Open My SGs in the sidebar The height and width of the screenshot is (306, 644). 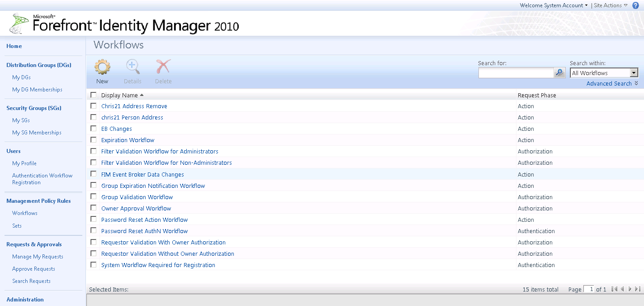pos(21,120)
